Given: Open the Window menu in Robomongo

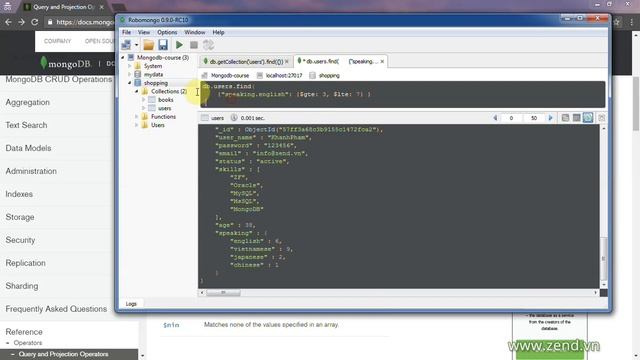Looking at the screenshot, I should tap(195, 32).
